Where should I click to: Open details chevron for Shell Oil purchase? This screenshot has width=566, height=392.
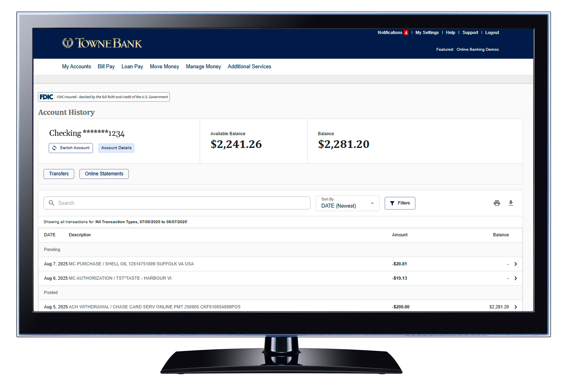(x=516, y=264)
